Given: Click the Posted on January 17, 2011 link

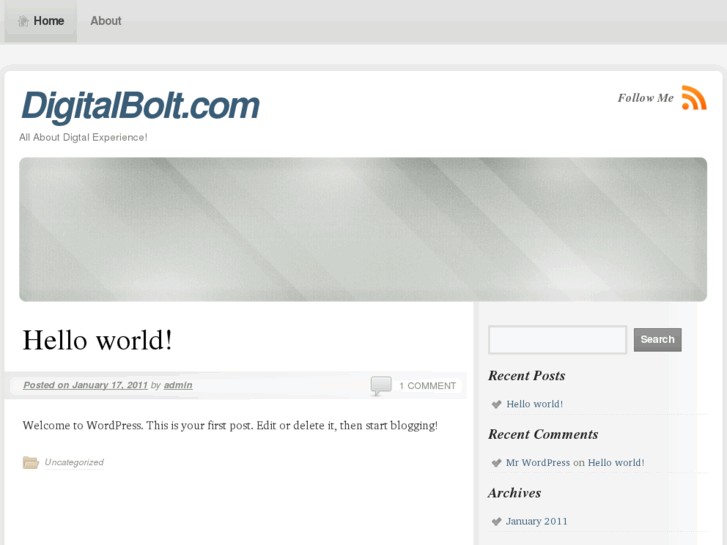Looking at the screenshot, I should (x=85, y=385).
